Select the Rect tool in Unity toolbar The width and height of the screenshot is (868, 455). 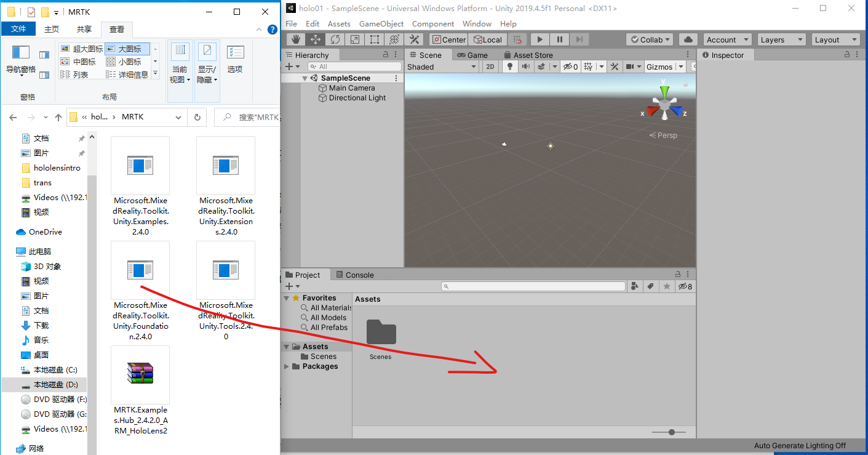click(375, 39)
